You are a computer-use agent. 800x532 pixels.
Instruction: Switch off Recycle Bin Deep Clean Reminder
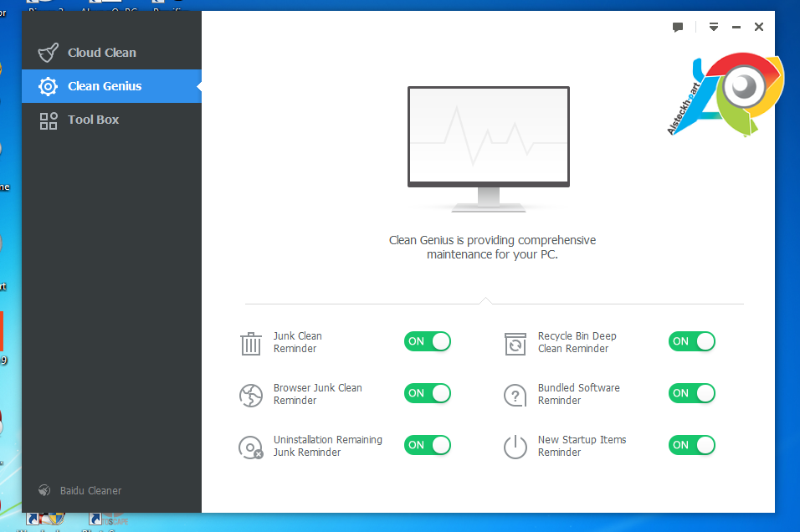click(x=692, y=341)
